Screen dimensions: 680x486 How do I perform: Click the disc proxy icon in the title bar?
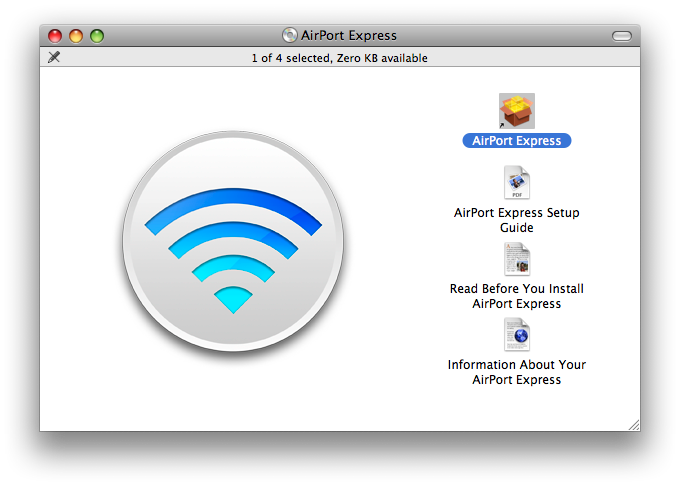point(290,35)
